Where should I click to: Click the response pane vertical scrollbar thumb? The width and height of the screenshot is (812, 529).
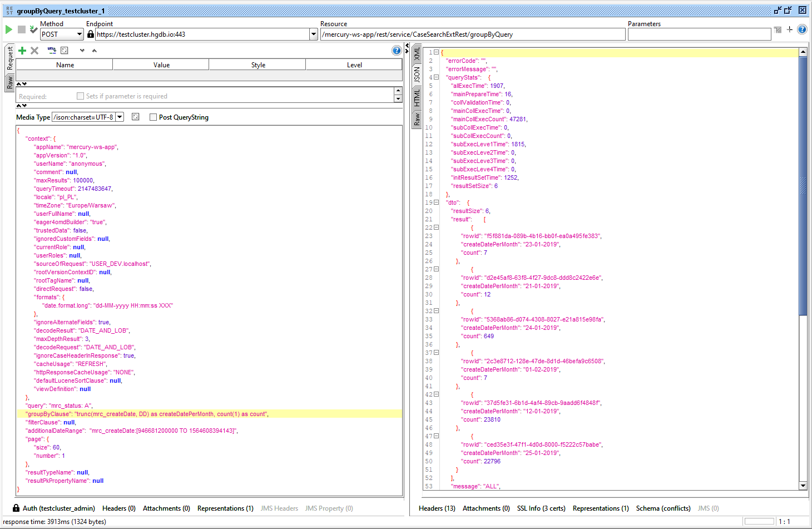(803, 186)
